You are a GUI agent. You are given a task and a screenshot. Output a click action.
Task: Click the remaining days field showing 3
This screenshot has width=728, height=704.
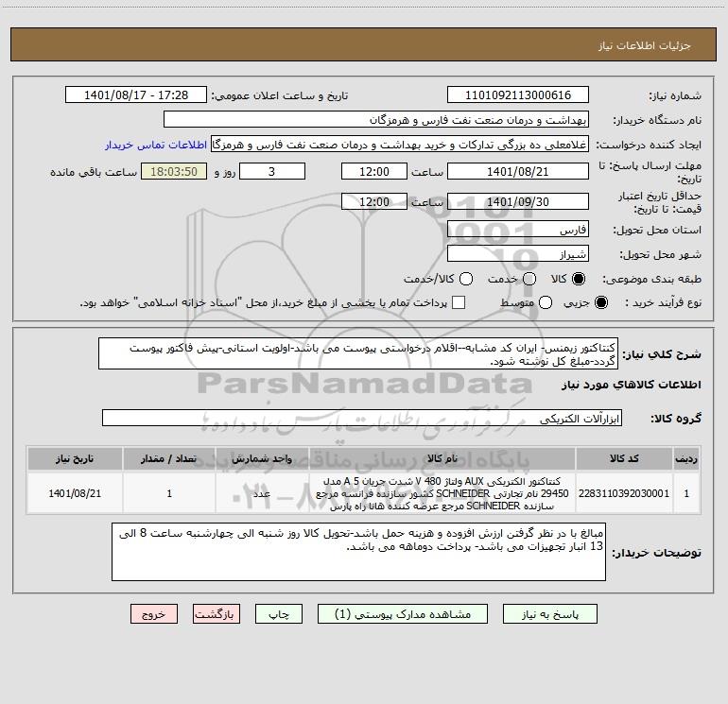click(272, 171)
